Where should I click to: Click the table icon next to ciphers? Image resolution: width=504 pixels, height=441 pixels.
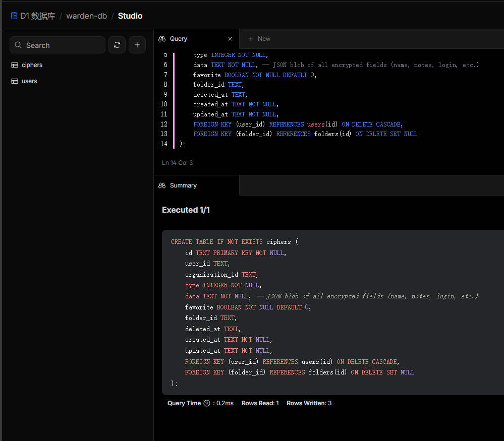pos(15,65)
